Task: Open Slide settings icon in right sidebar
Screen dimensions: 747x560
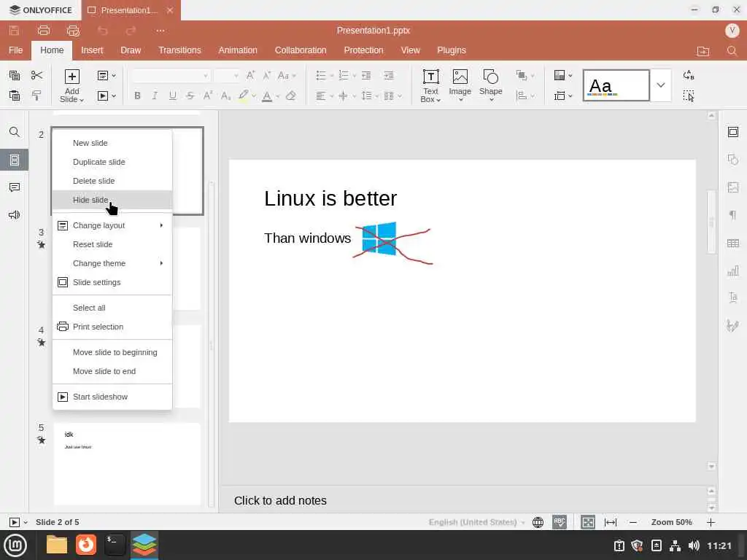Action: click(x=732, y=132)
